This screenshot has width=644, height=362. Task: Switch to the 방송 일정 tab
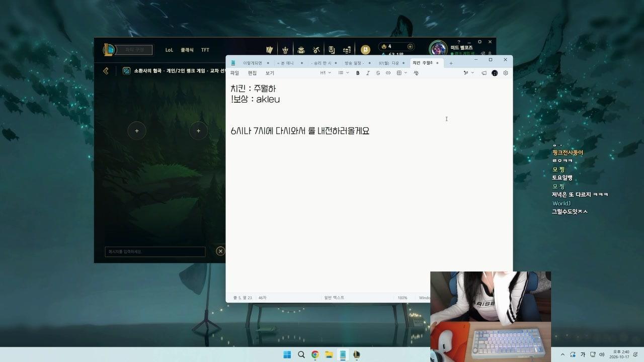tap(354, 63)
